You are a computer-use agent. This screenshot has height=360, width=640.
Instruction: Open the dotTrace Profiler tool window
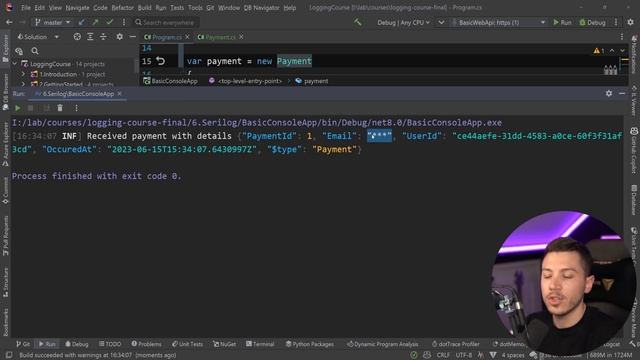point(456,344)
